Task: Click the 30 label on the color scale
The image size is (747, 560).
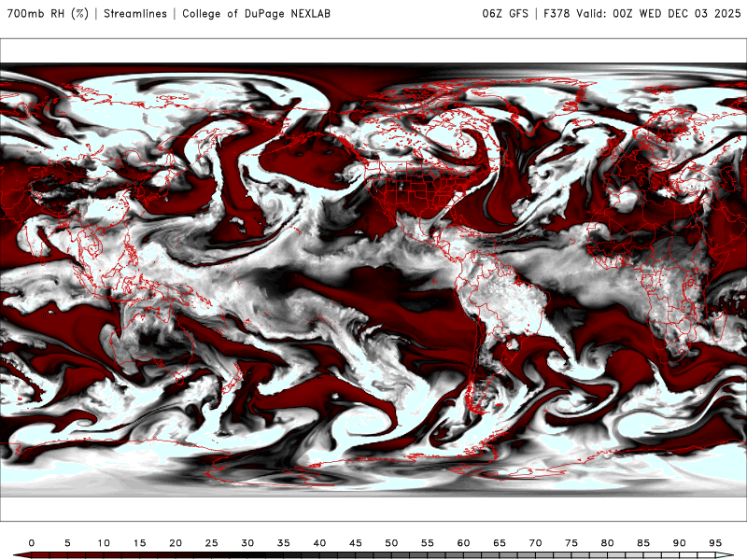Action: pos(247,543)
